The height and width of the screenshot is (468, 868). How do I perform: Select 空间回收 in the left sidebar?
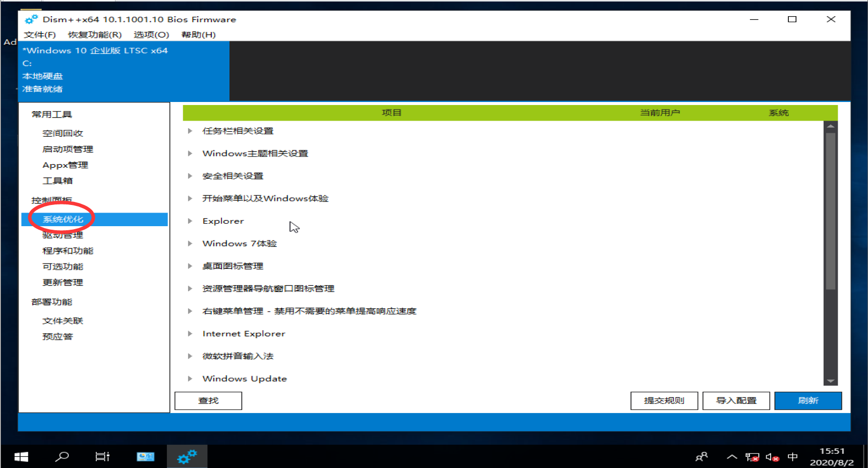(x=63, y=133)
